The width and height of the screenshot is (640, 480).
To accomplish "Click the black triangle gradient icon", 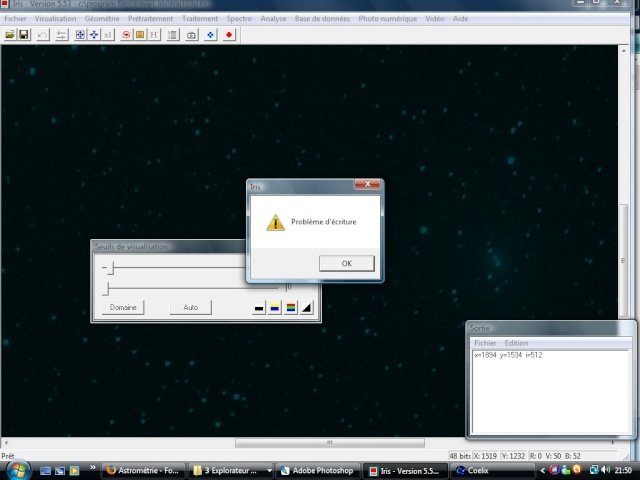I will (307, 308).
